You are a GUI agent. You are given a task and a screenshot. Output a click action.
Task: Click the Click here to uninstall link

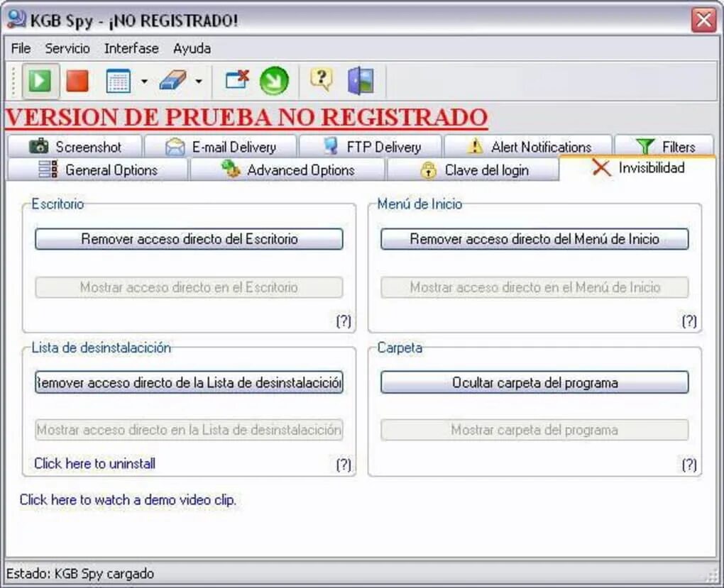pyautogui.click(x=94, y=463)
